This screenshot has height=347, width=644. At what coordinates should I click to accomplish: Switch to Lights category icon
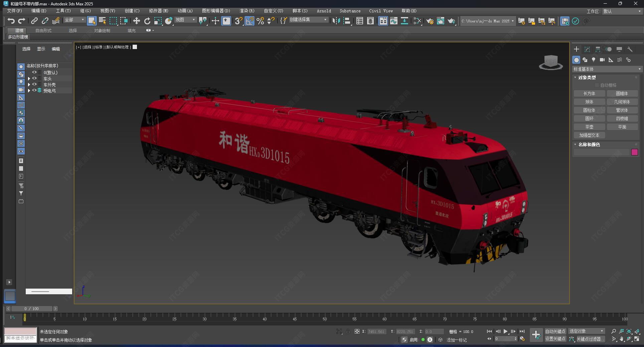[593, 60]
